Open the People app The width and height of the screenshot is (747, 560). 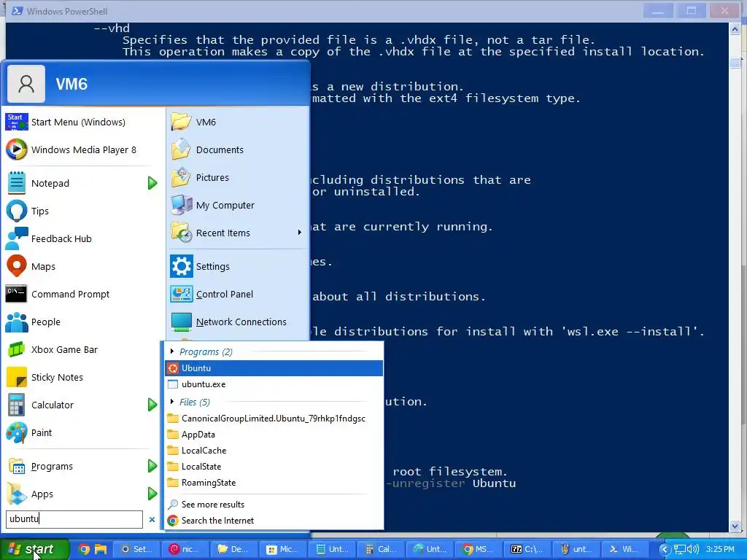point(83,322)
